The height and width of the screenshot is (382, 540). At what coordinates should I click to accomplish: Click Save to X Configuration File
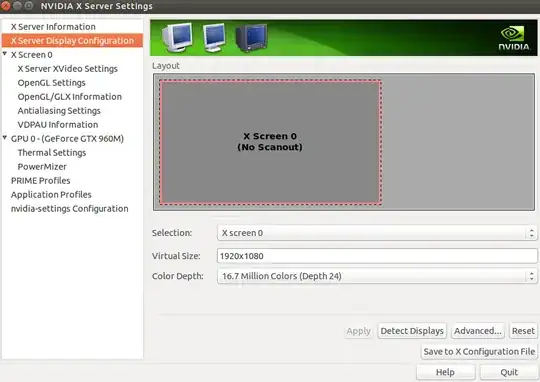tap(479, 352)
